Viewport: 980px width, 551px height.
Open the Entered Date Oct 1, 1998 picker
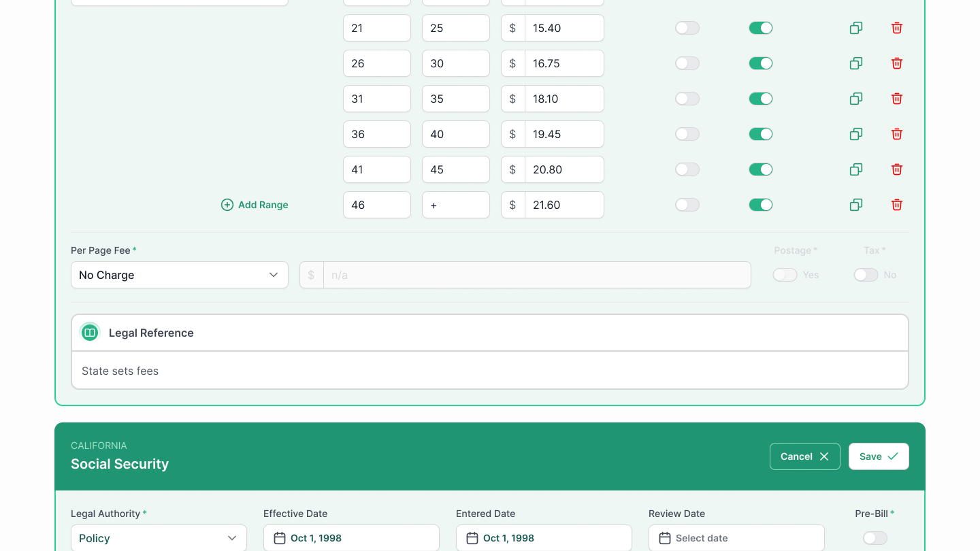pyautogui.click(x=544, y=538)
